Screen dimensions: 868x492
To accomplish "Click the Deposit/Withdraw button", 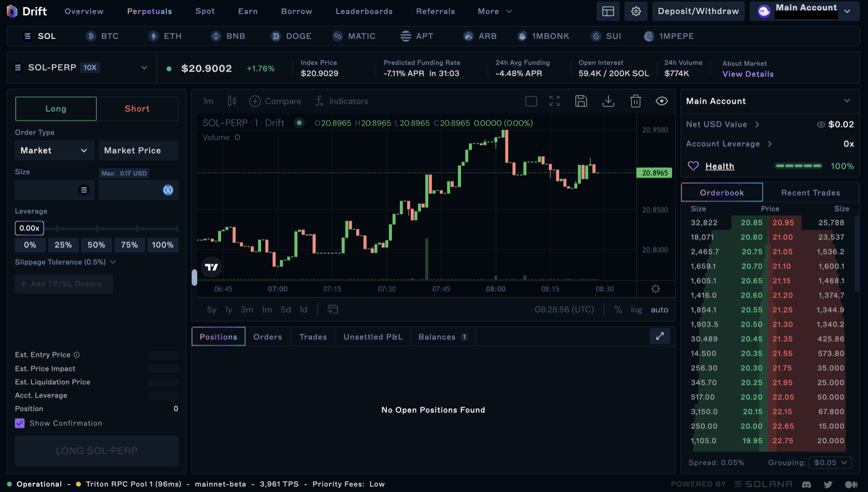I will (698, 11).
